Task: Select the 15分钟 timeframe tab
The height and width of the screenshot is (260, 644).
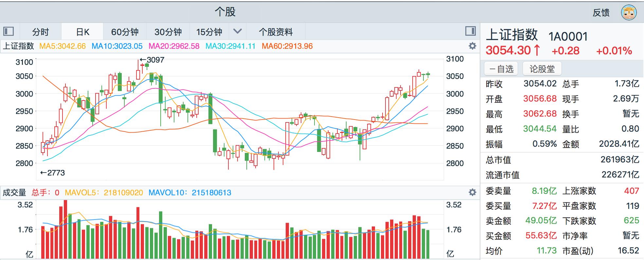Action: [209, 31]
